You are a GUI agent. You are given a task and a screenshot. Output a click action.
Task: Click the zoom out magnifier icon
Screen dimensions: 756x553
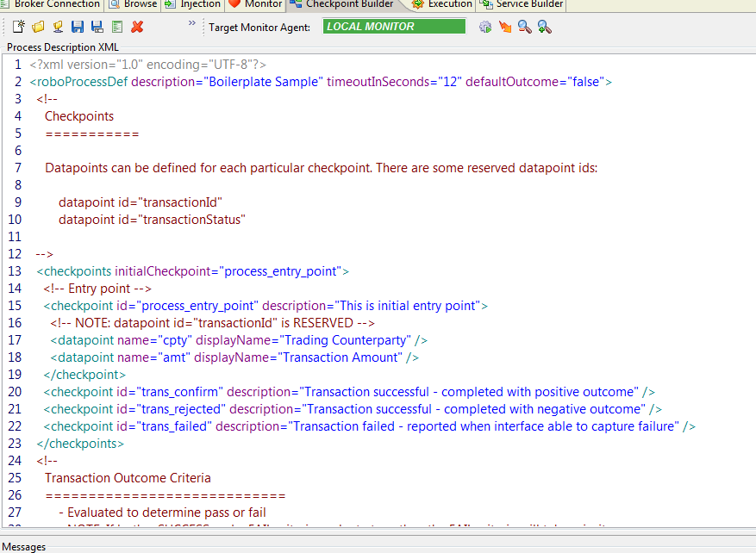point(524,27)
